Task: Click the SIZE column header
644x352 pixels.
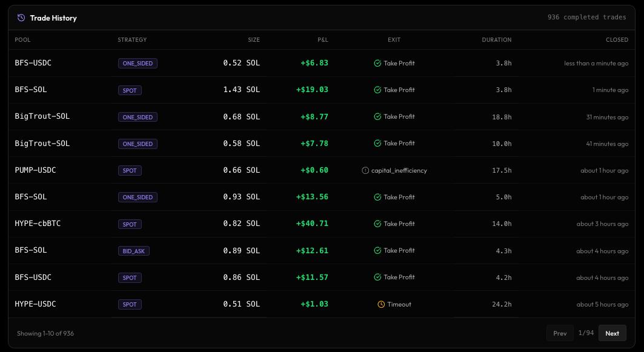Action: click(x=254, y=40)
